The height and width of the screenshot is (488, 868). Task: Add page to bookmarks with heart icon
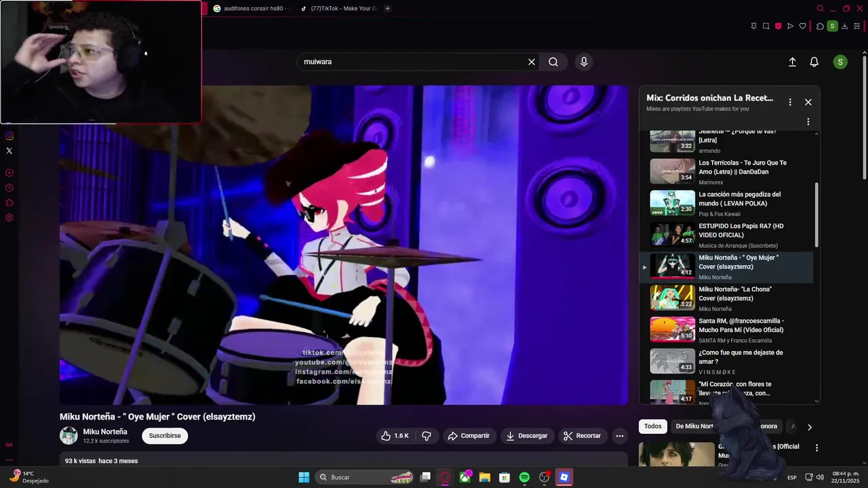point(802,26)
